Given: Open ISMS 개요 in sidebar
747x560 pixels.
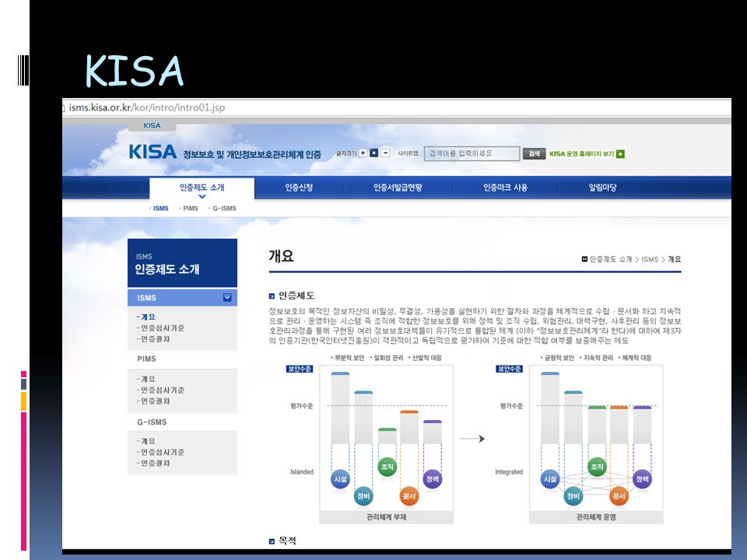Looking at the screenshot, I should tap(148, 317).
